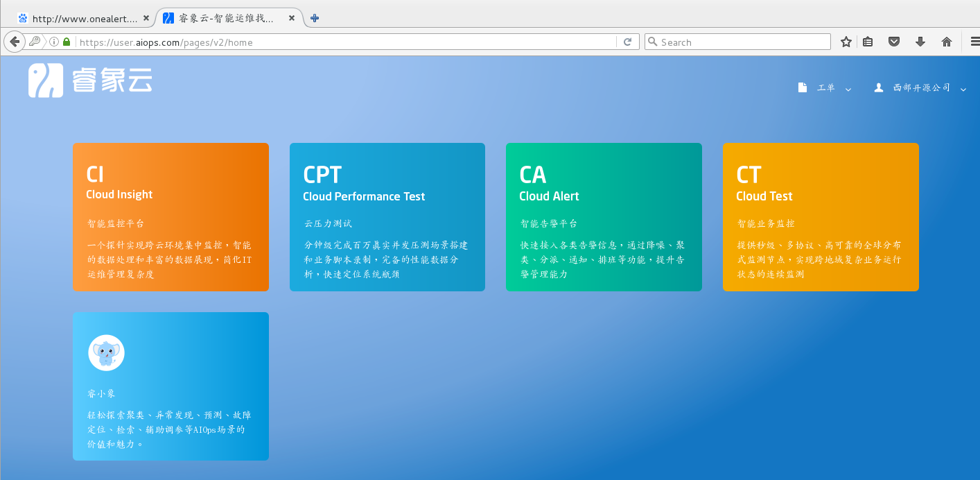Click the Cloud Test heading text
980x480 pixels.
(x=764, y=196)
